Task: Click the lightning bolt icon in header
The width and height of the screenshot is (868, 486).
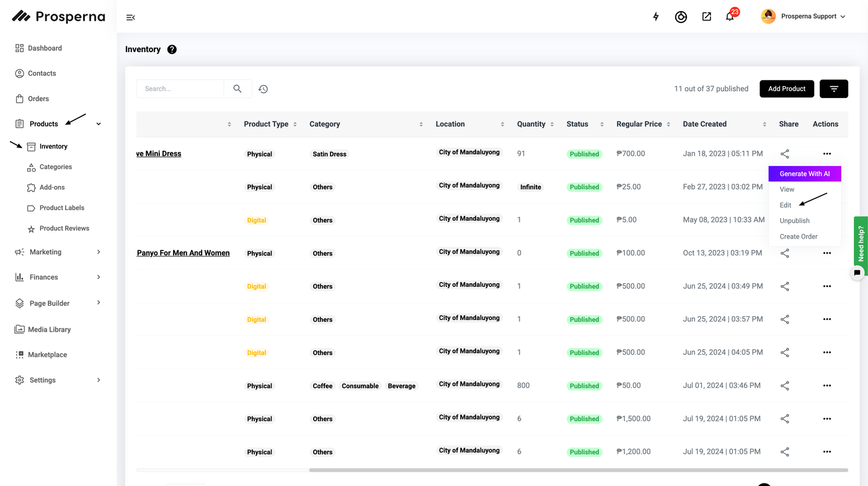Action: (x=656, y=17)
